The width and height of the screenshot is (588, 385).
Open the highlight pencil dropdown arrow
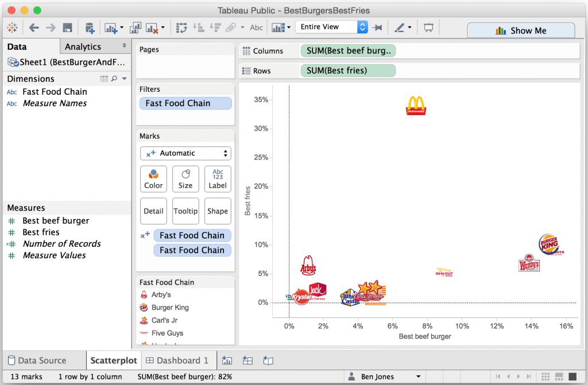410,27
